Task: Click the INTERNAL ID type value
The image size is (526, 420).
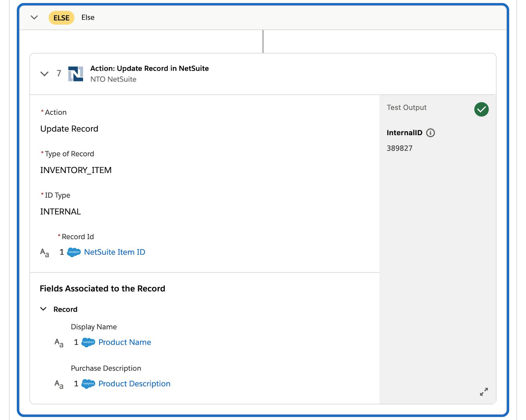Action: click(60, 211)
